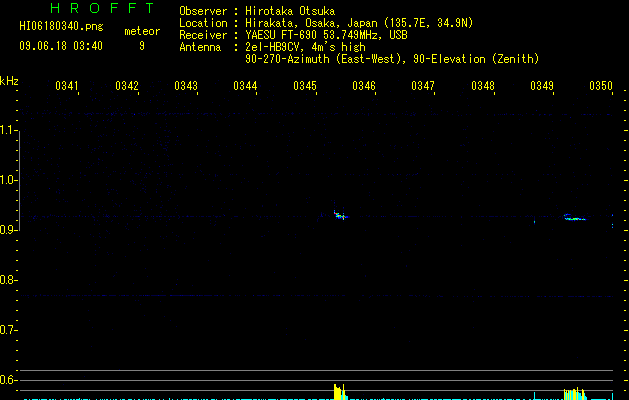Image resolution: width=629 pixels, height=400 pixels.
Task: Click the meteor count label
Action: (x=142, y=31)
